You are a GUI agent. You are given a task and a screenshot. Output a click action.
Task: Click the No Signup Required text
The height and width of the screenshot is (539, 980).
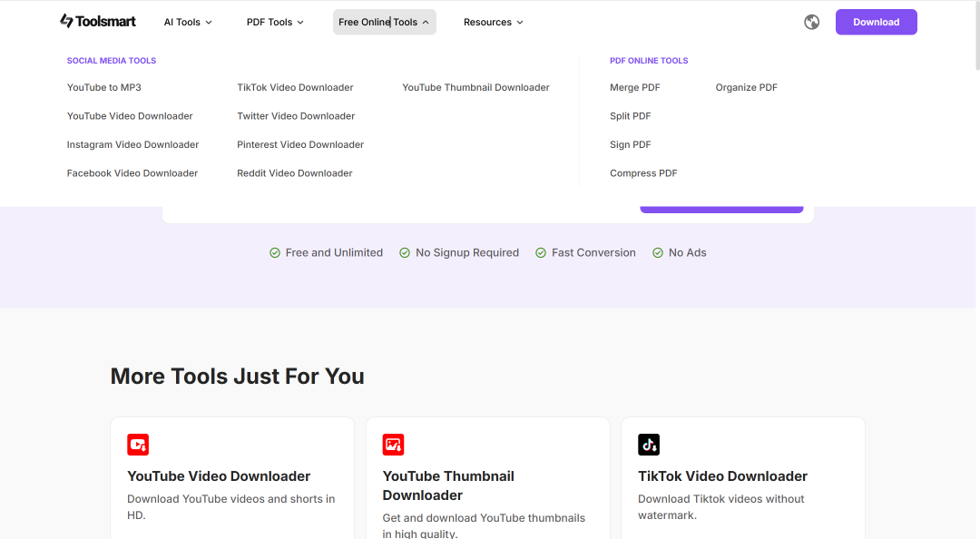click(467, 252)
